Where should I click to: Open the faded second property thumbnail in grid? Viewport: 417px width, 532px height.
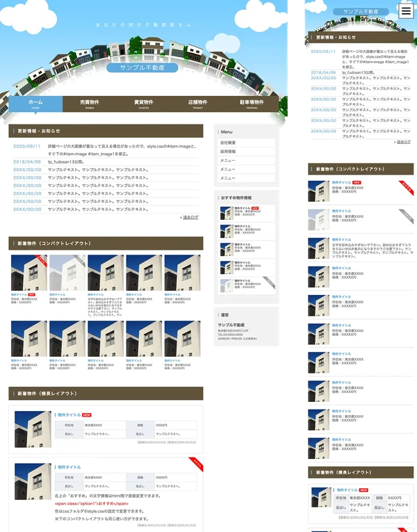tap(67, 273)
